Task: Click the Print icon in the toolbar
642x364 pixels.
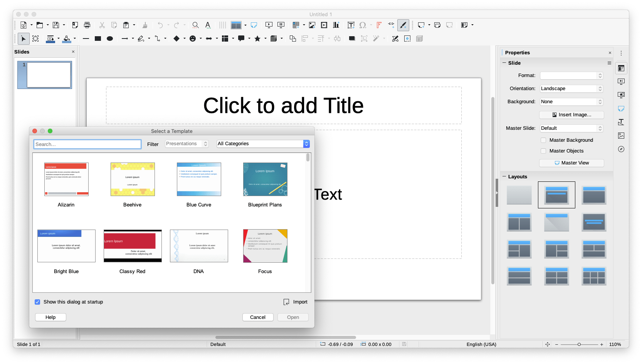Action: click(x=87, y=25)
